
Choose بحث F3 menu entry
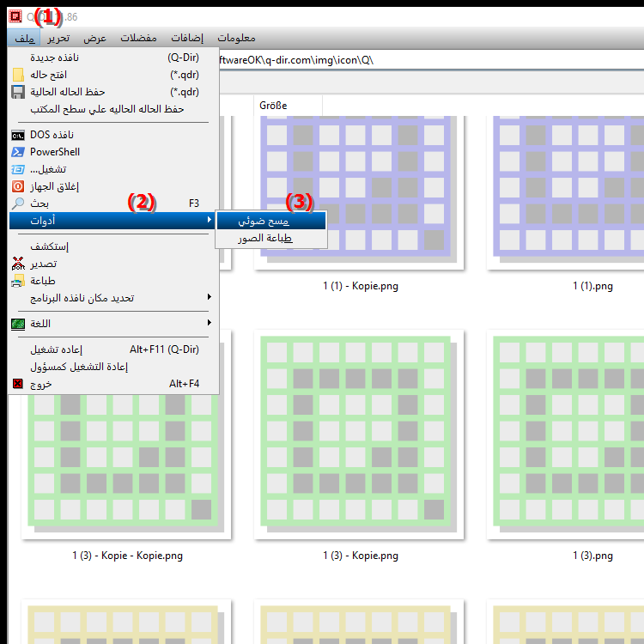[113, 204]
